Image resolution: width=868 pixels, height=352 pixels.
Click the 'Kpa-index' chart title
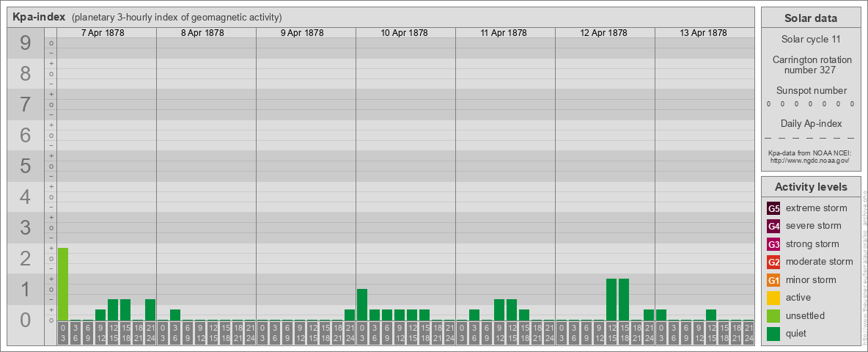(x=40, y=17)
